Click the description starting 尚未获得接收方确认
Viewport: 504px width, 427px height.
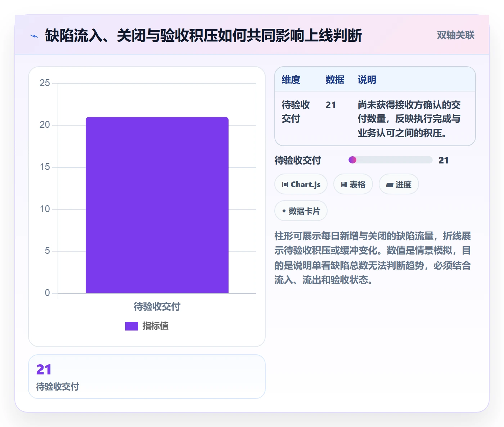pos(409,119)
